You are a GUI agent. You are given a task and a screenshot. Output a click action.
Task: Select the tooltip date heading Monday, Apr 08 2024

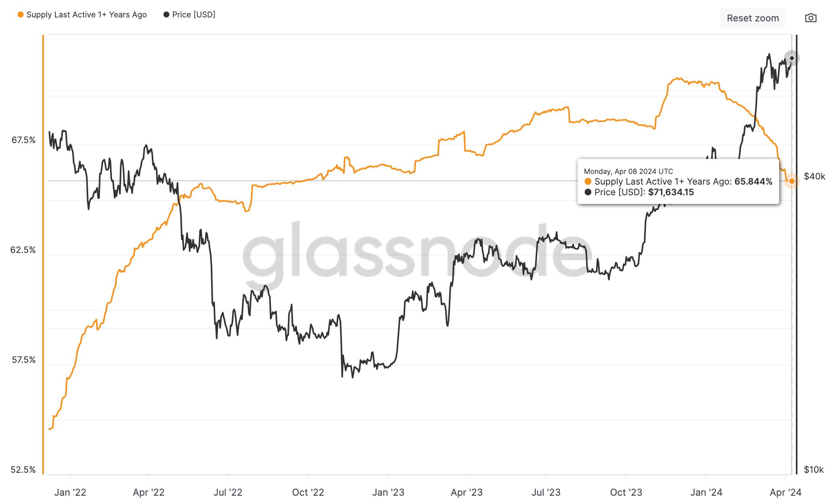click(x=627, y=172)
